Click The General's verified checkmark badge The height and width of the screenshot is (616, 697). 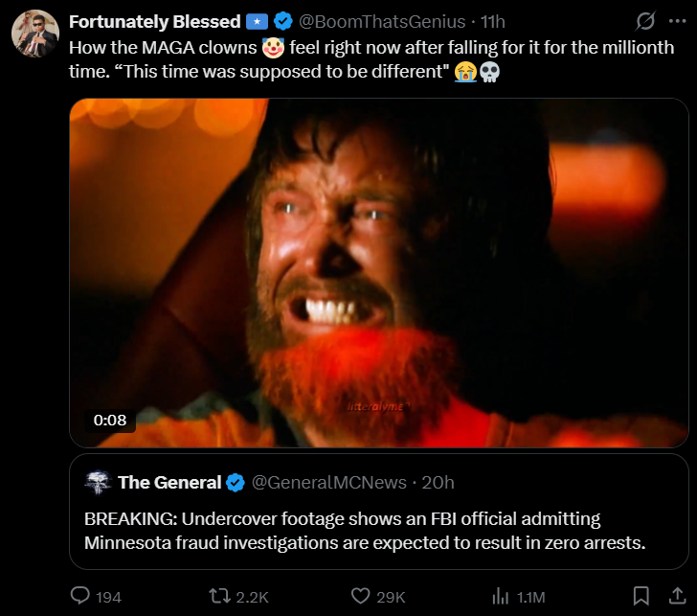[236, 482]
